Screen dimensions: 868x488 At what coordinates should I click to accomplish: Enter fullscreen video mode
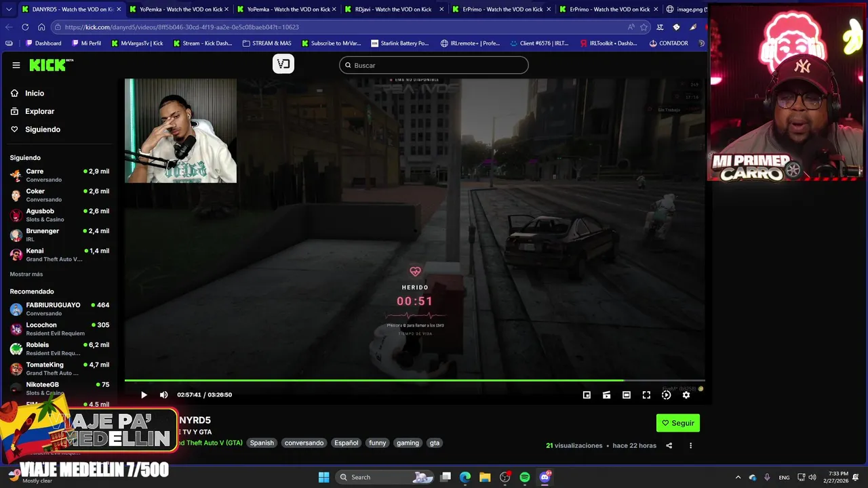point(646,394)
